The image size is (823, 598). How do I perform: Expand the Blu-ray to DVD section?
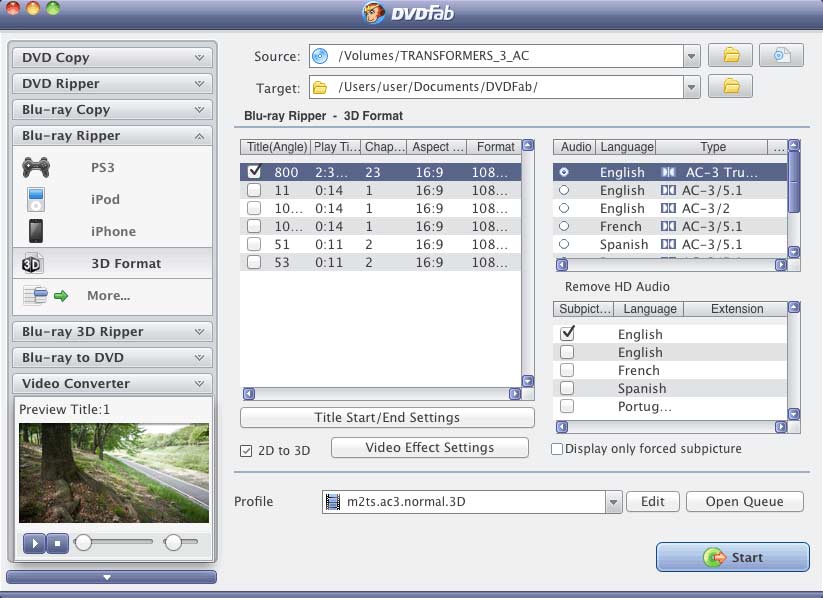click(x=112, y=358)
